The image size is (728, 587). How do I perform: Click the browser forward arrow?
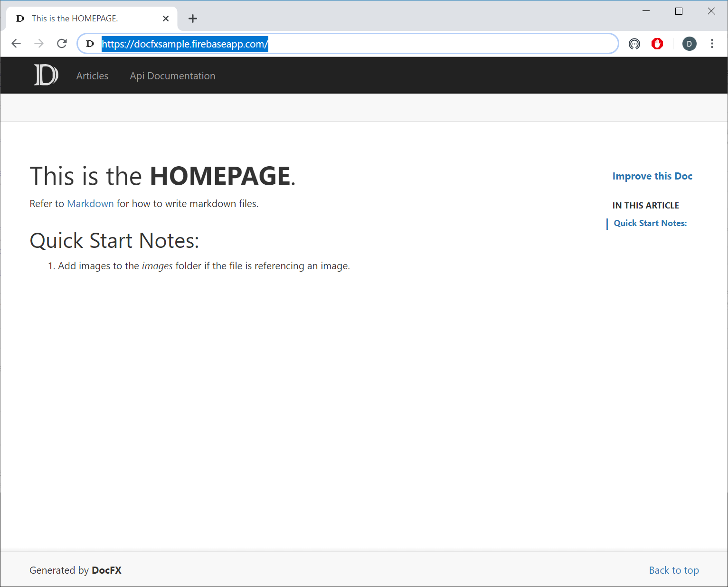[39, 44]
